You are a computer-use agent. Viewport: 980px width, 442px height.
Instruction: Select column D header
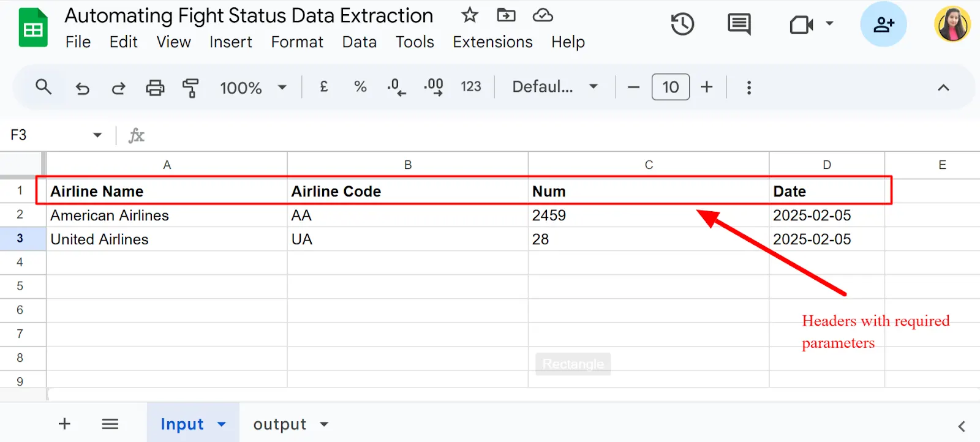tap(827, 165)
